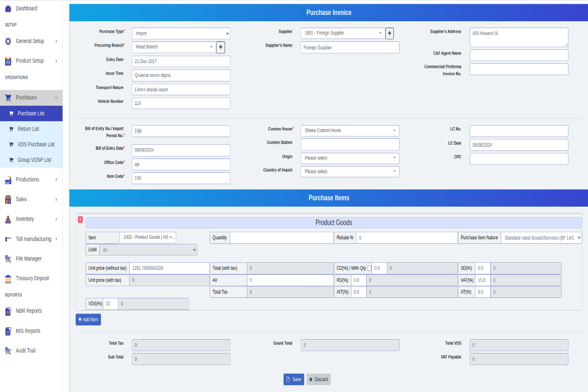Open the Procuring Branch dropdown
Screen dimensions: 588x392
point(173,47)
